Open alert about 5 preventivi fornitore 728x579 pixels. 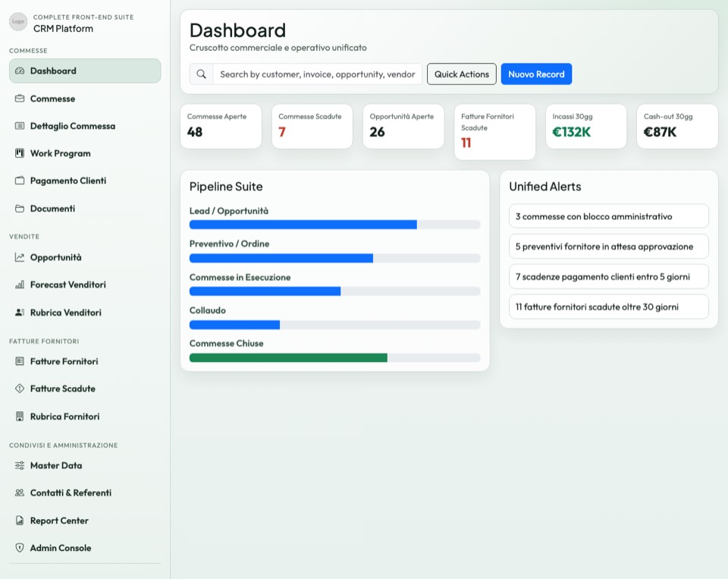609,247
